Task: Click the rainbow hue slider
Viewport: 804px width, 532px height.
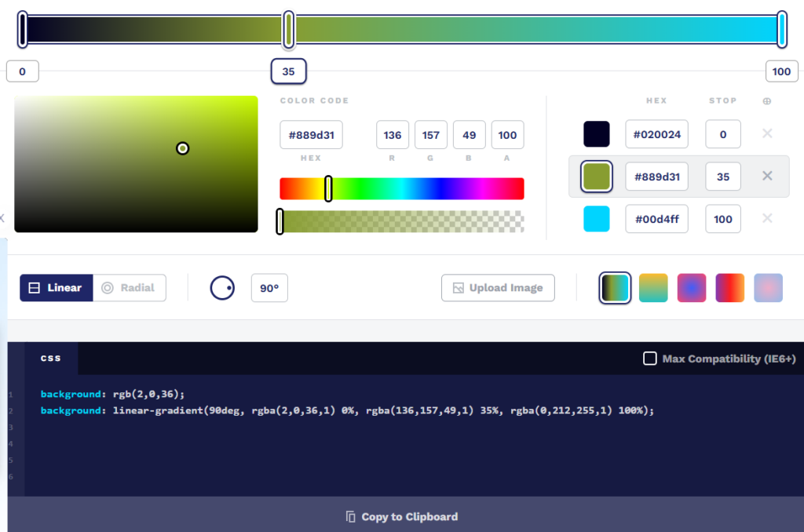Action: (402, 188)
